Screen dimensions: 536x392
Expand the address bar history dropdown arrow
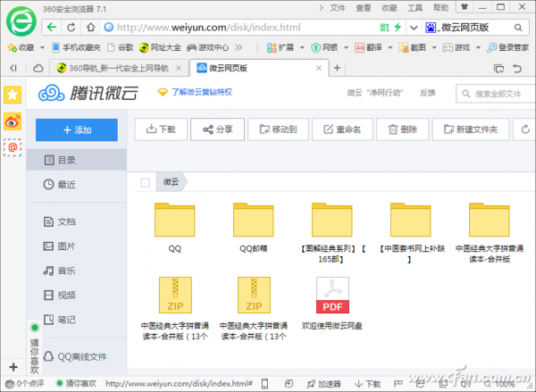pyautogui.click(x=414, y=28)
